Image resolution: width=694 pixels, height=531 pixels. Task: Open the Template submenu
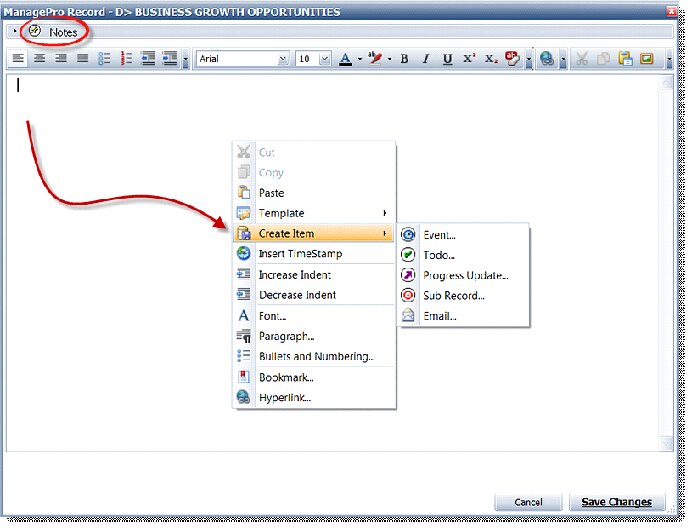coord(314,213)
